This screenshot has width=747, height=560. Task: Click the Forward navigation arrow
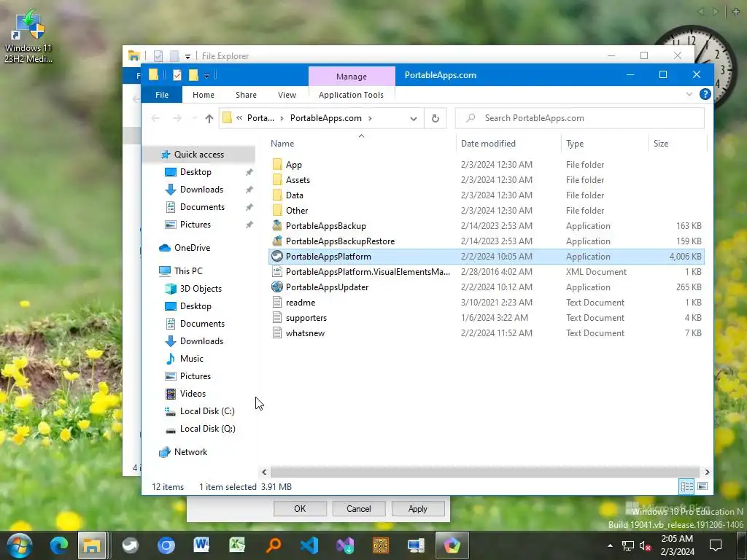pos(177,118)
